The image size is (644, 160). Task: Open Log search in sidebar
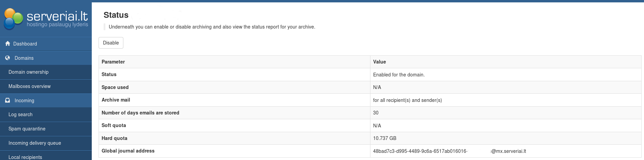click(x=20, y=114)
